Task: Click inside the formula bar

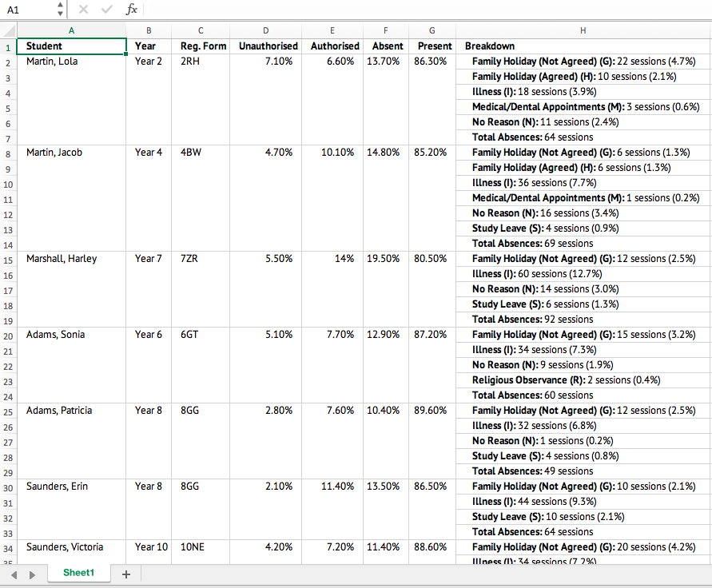Action: click(320, 10)
